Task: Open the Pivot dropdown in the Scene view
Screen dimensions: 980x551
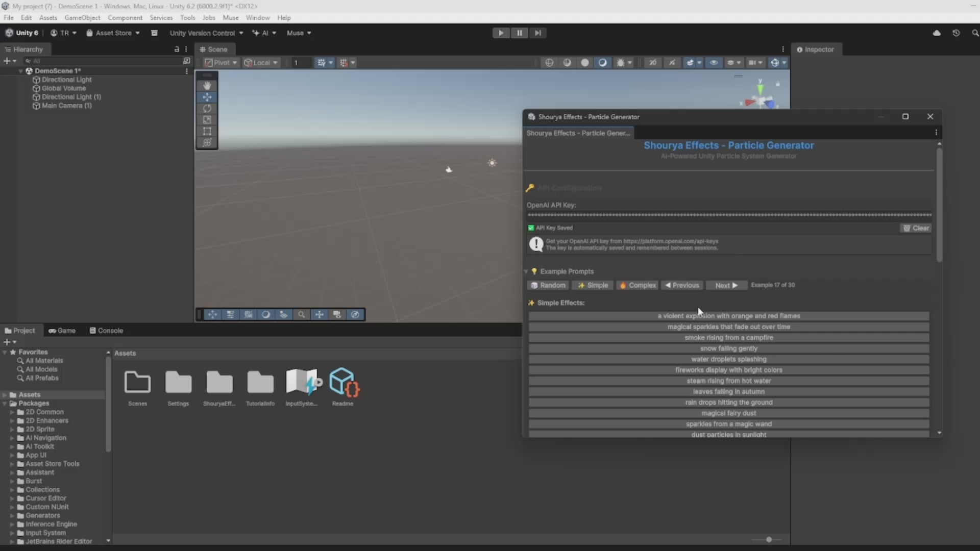Action: pyautogui.click(x=220, y=62)
